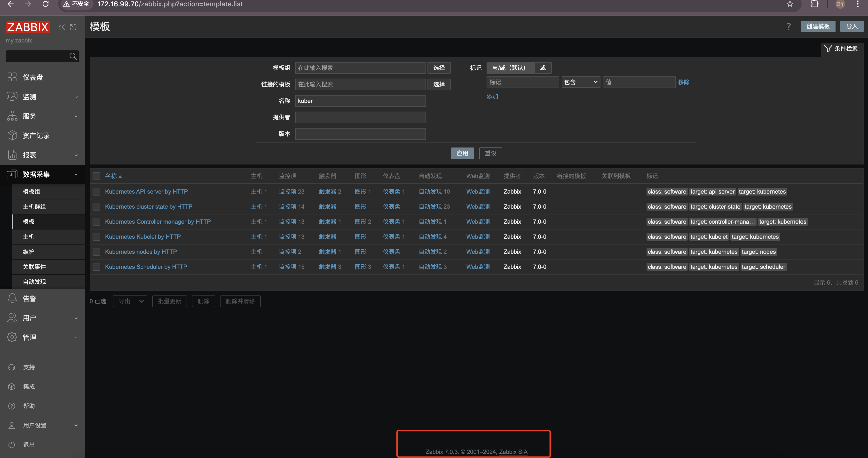Open the 管理 administration sidebar icon

[12, 337]
